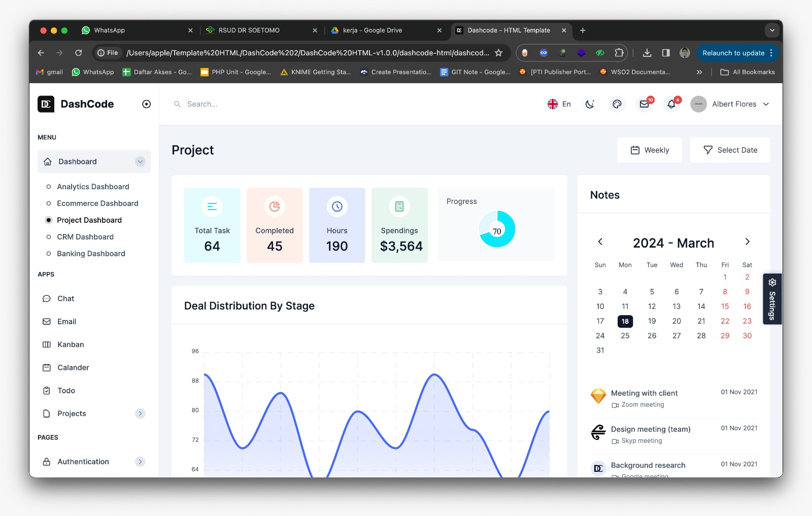Switch to the WhatsApp browser tab
This screenshot has width=812, height=516.
(x=109, y=30)
